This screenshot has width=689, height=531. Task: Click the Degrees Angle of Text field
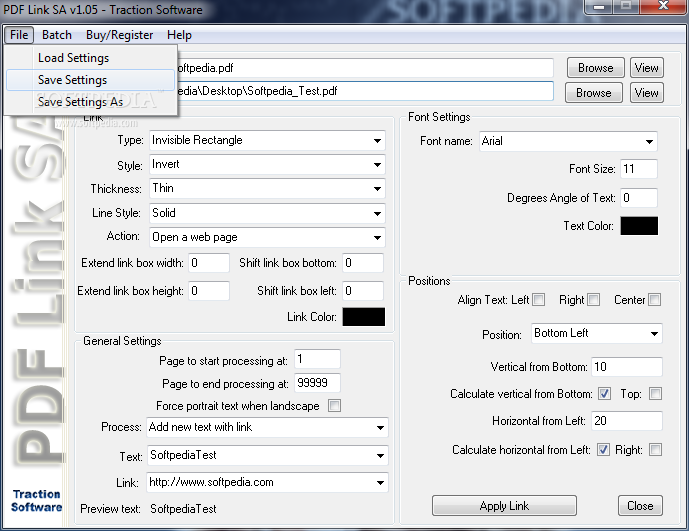click(639, 198)
